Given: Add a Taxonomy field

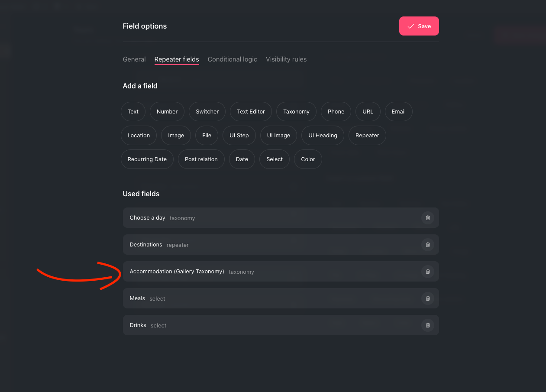Looking at the screenshot, I should click(296, 111).
